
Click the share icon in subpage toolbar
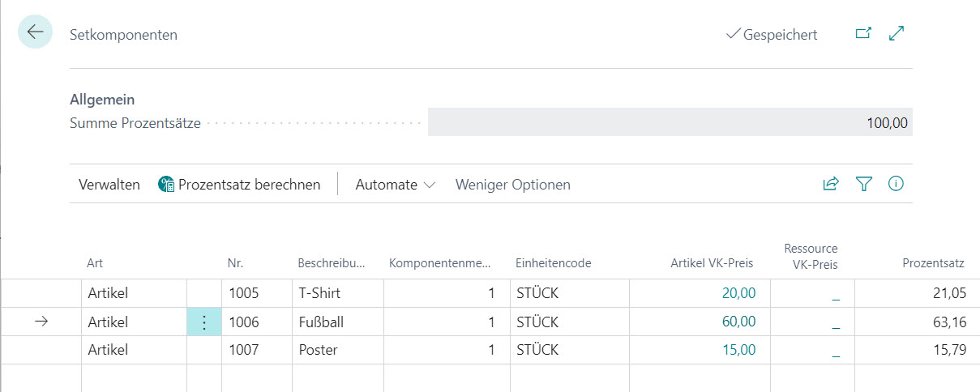831,185
